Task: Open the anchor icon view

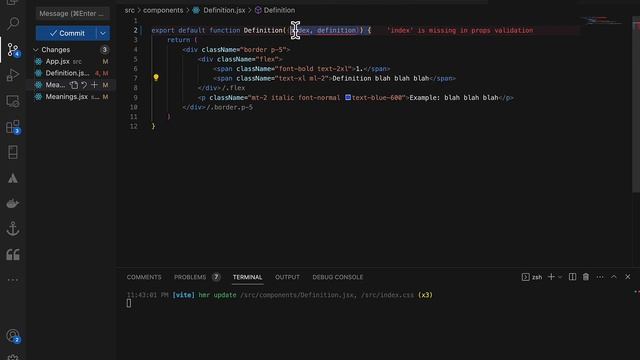Action: [13, 229]
